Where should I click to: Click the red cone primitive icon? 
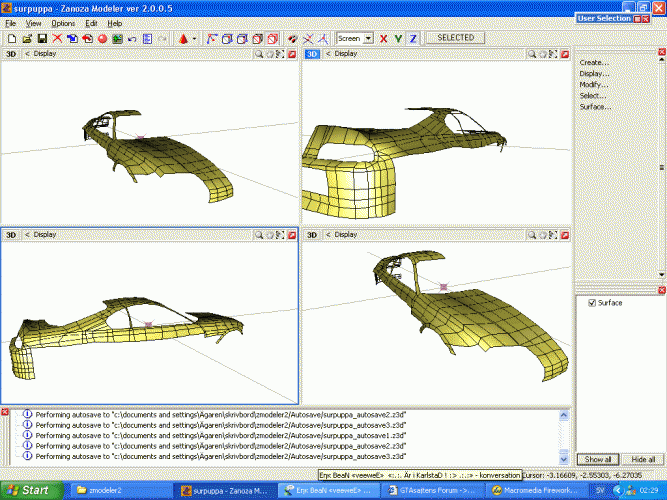(x=185, y=38)
